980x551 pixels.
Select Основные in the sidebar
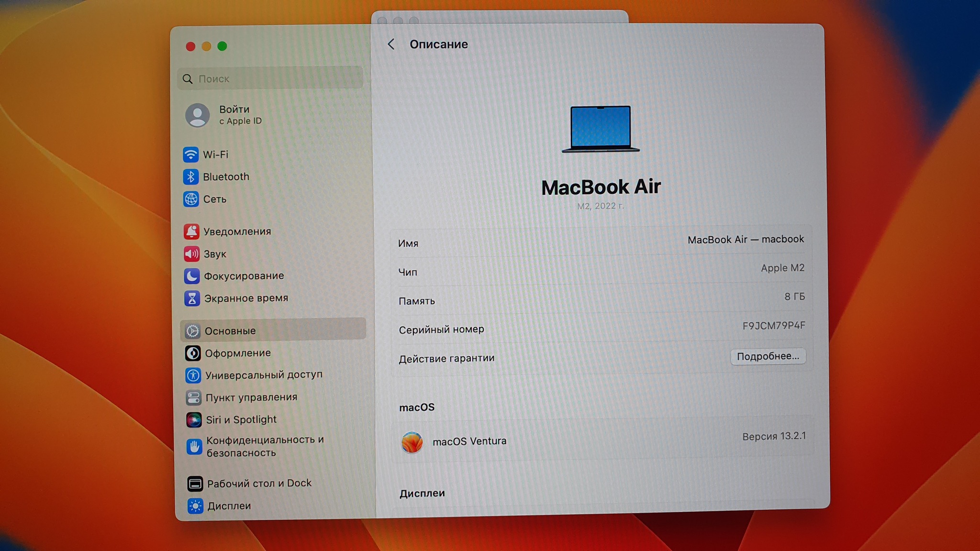pos(230,331)
